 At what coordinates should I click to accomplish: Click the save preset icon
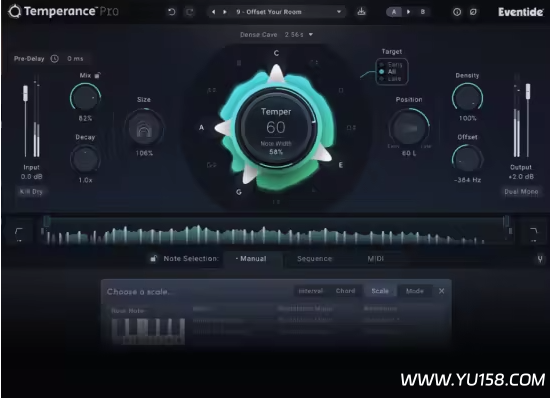point(361,12)
